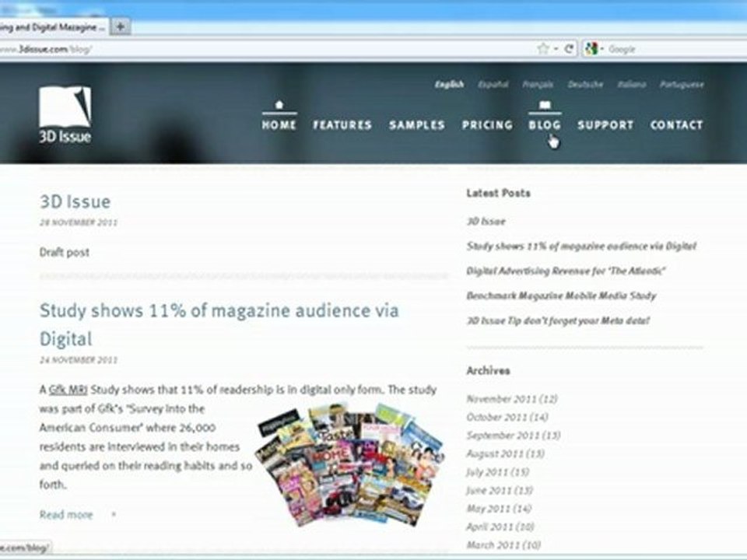Open '3D Issue Tip don't forget your Meta data!'

[x=558, y=320]
